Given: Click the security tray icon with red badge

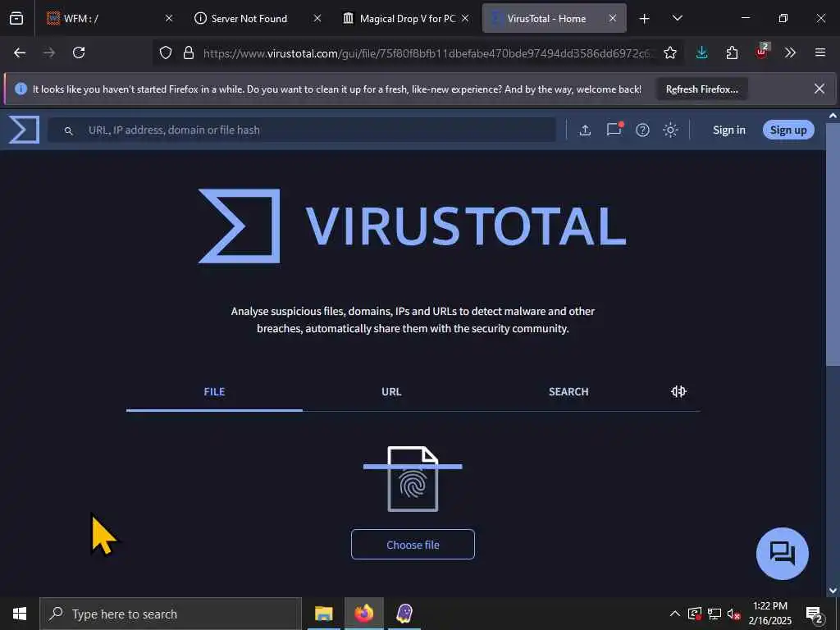Looking at the screenshot, I should 695,614.
